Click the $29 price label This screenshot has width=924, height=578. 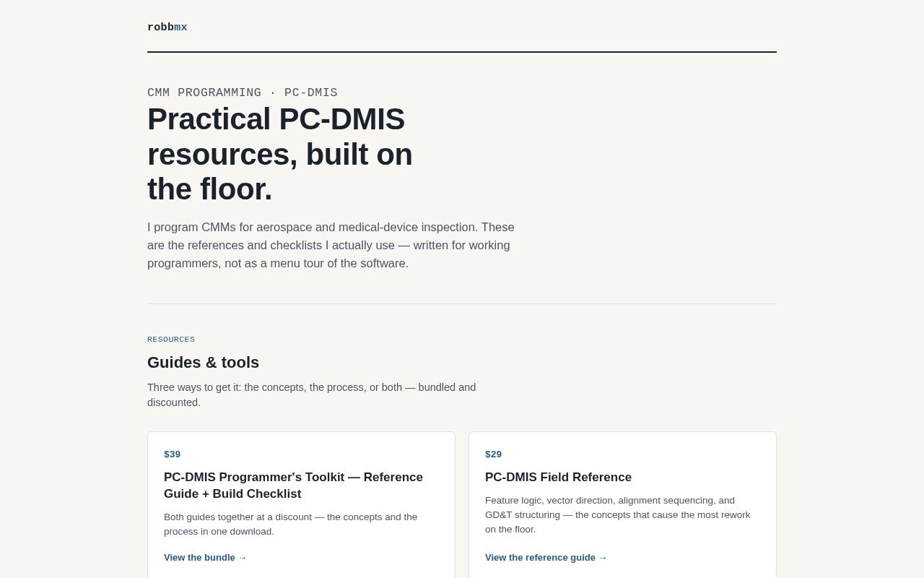click(494, 454)
